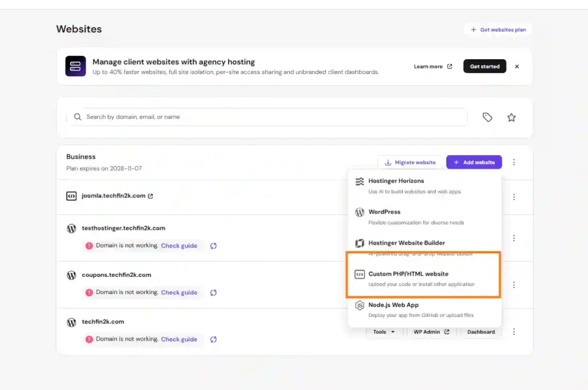
Task: Choose Node.js Web App option
Action: 424,310
